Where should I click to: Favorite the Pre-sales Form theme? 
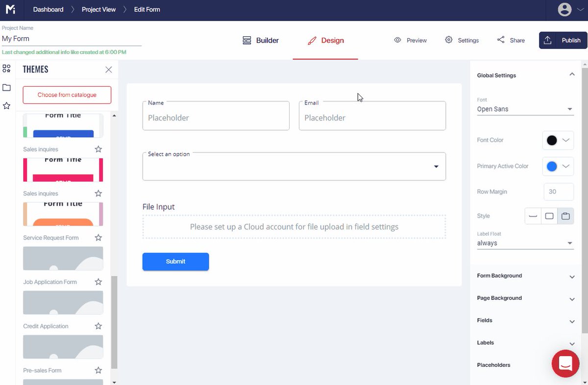point(98,370)
